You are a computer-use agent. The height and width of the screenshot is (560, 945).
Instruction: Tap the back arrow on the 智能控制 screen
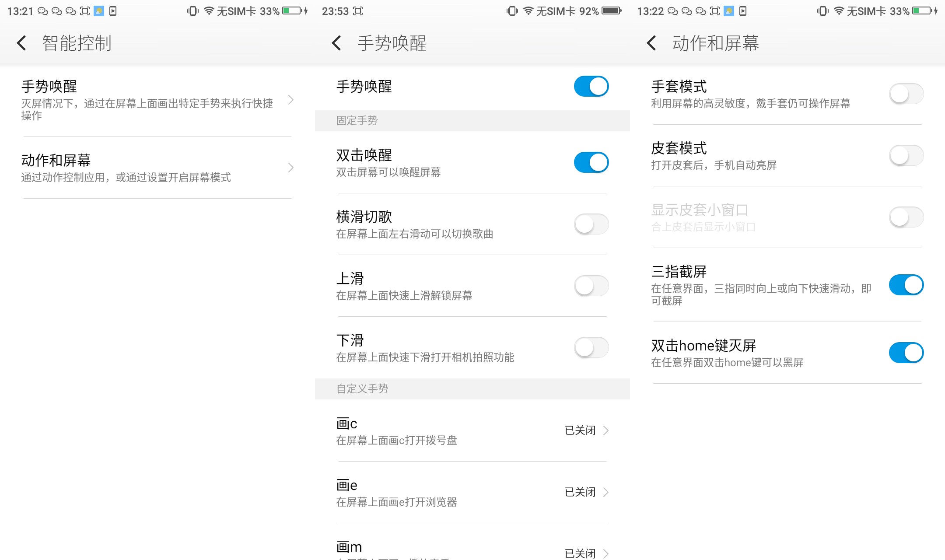tap(21, 43)
